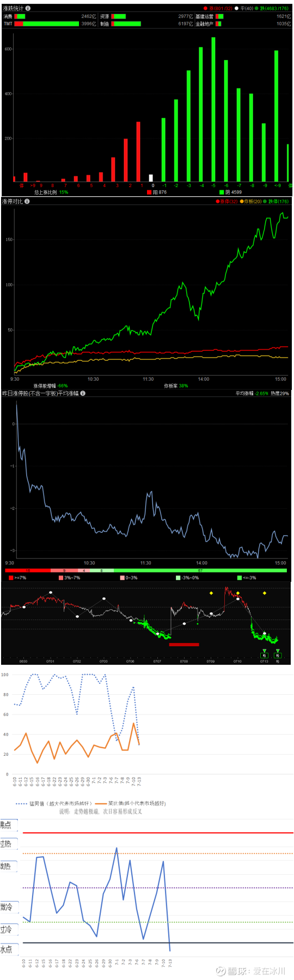Viewport: 294px width, 980px height.
Task: Click the green 阴 4599 legend square
Action: [222, 192]
